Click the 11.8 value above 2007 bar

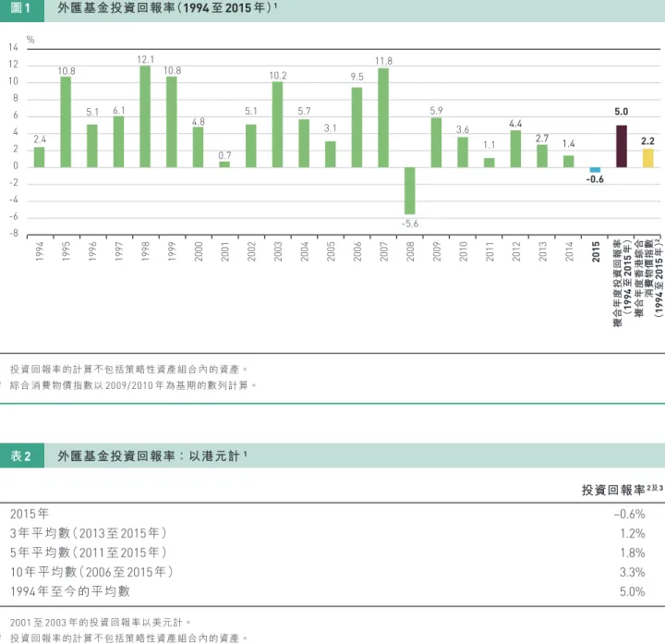click(383, 61)
